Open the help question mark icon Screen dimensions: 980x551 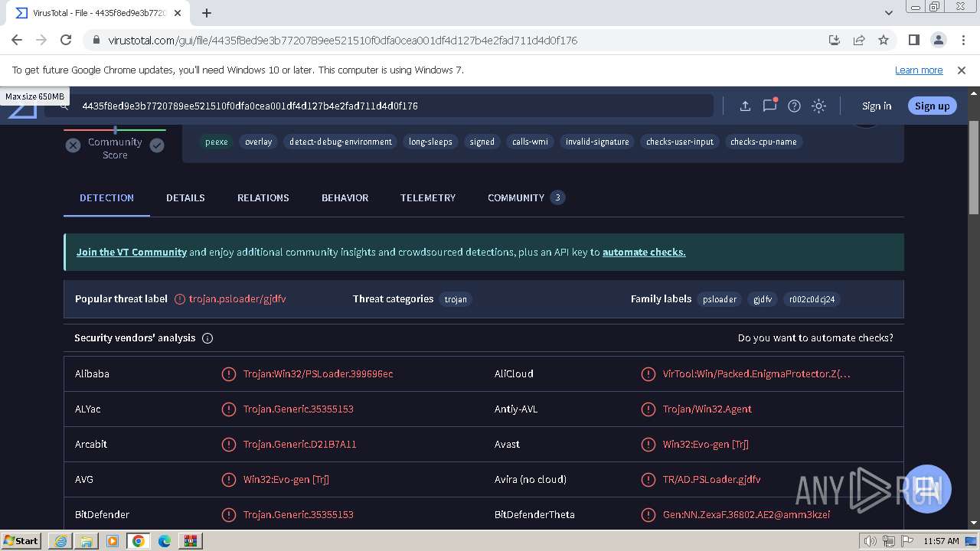coord(794,106)
